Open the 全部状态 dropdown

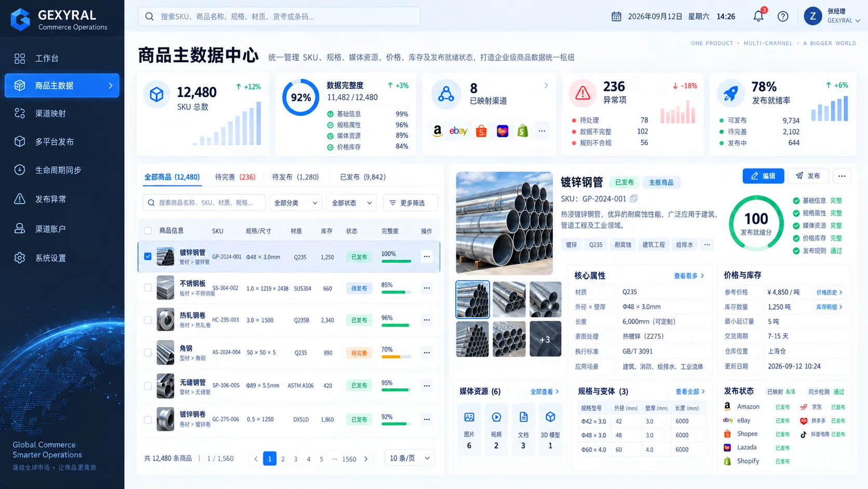tap(352, 203)
